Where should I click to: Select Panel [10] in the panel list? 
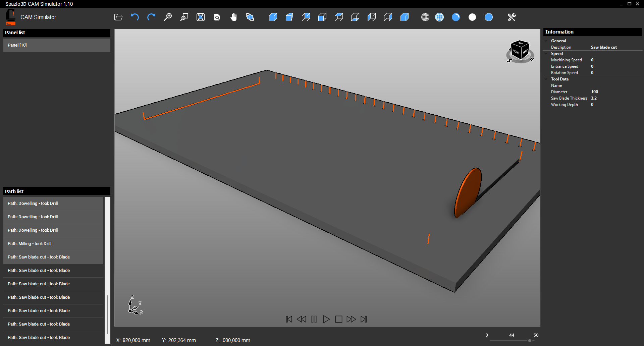point(57,45)
